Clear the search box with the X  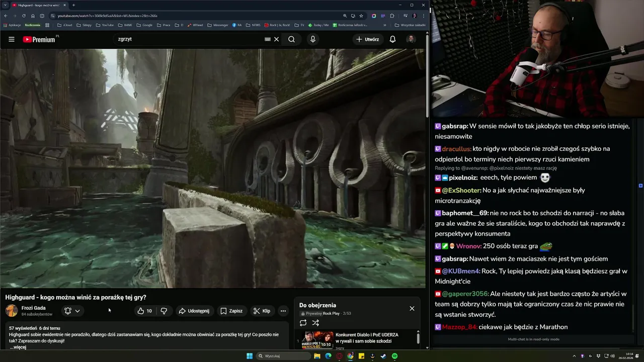[x=276, y=39]
